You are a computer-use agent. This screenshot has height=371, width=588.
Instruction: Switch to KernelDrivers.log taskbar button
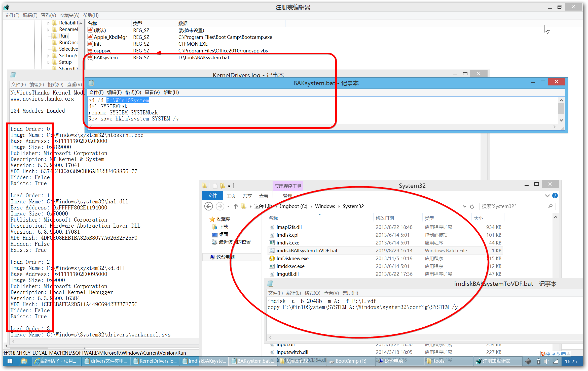point(155,361)
